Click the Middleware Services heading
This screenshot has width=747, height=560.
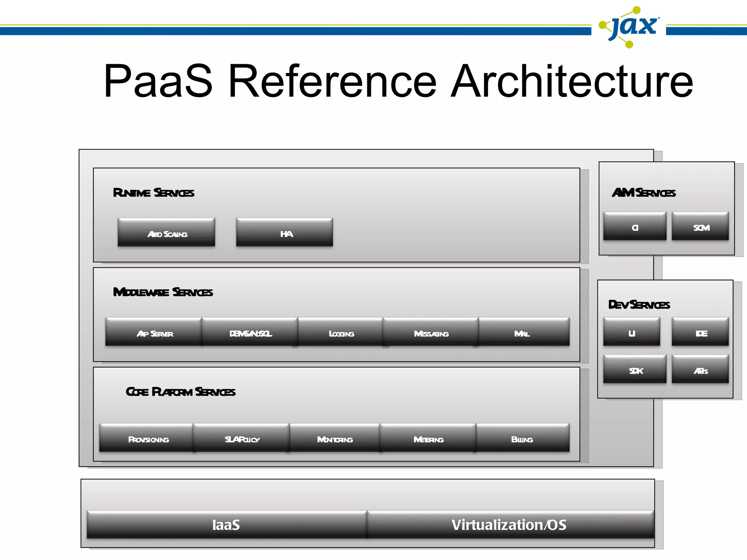tap(163, 292)
